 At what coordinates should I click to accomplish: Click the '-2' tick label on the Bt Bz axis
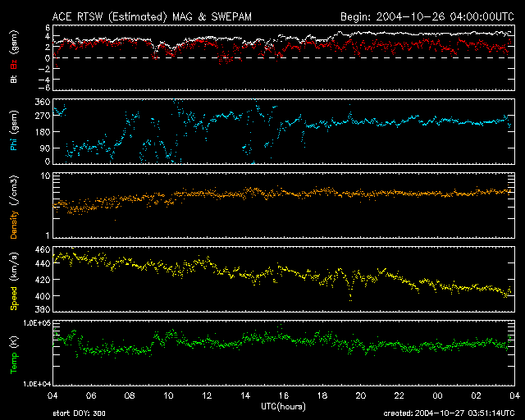point(43,69)
